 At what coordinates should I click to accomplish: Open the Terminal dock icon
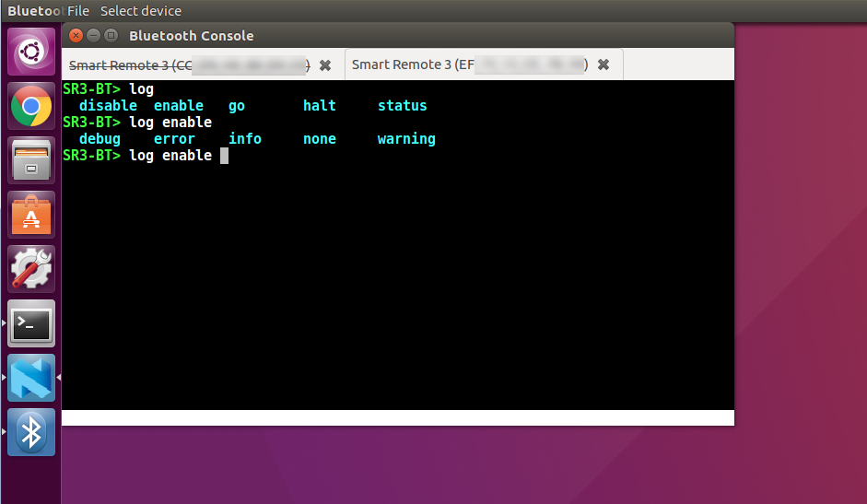[x=31, y=323]
